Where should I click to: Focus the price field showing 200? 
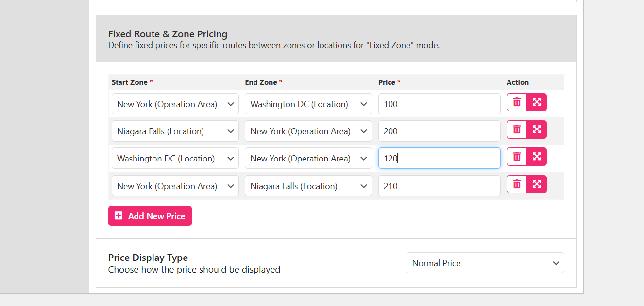[439, 131]
